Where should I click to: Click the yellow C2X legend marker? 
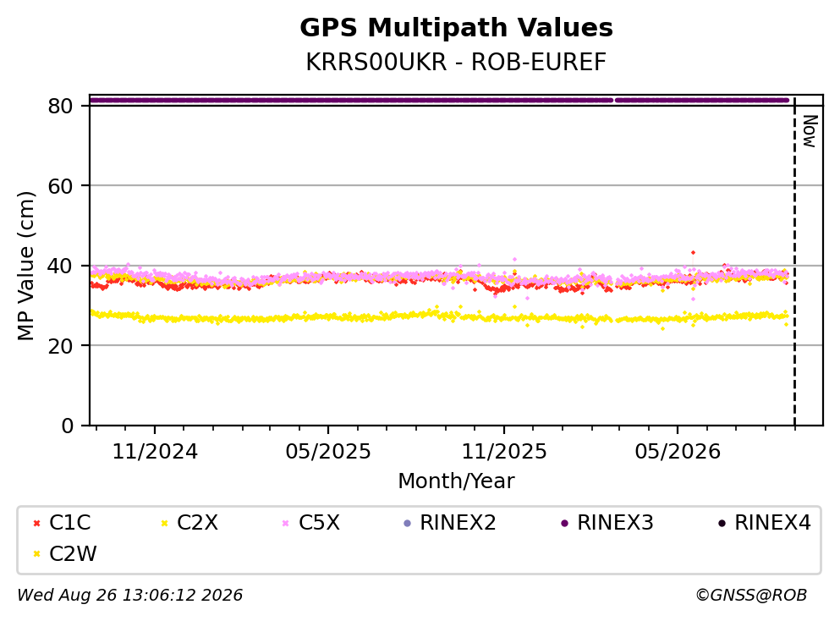point(164,523)
